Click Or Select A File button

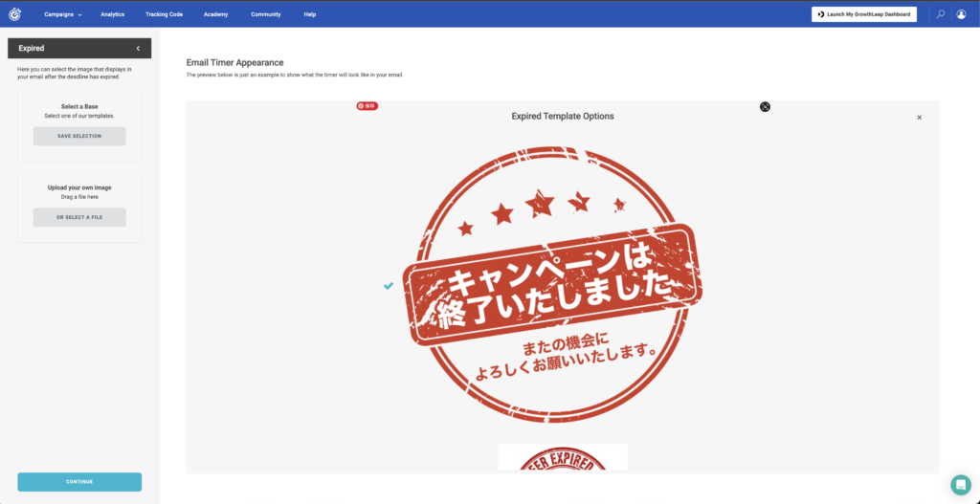[79, 217]
